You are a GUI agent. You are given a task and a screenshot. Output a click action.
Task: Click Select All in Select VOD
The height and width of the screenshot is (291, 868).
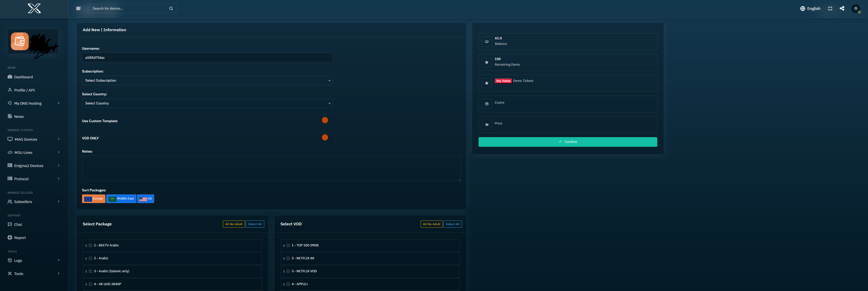pos(452,224)
